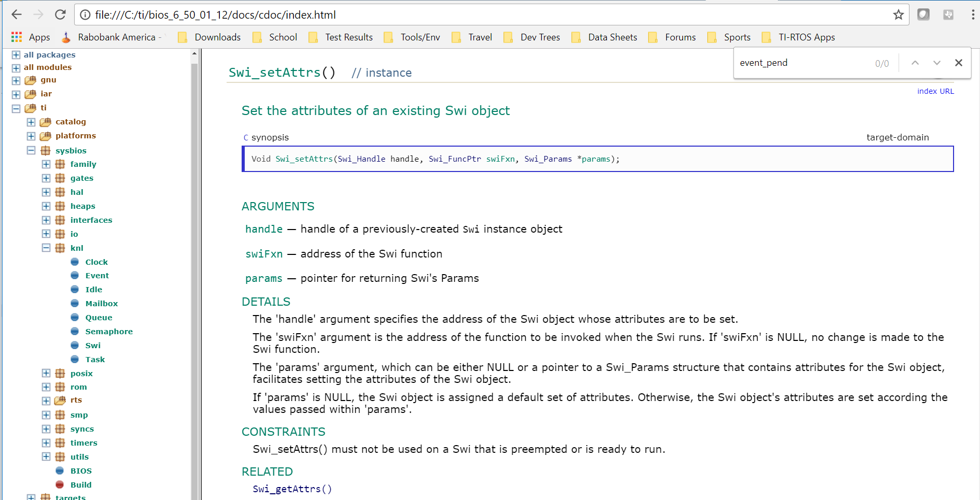Open the Dev Trees bookmark folder
Screen dimensions: 980x500
(532, 37)
